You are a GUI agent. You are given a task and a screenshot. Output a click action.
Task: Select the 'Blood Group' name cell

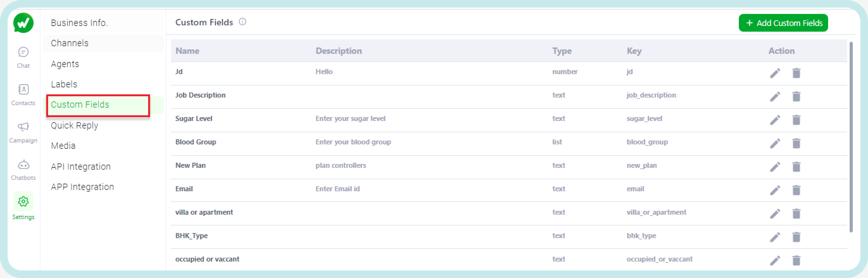pos(196,142)
